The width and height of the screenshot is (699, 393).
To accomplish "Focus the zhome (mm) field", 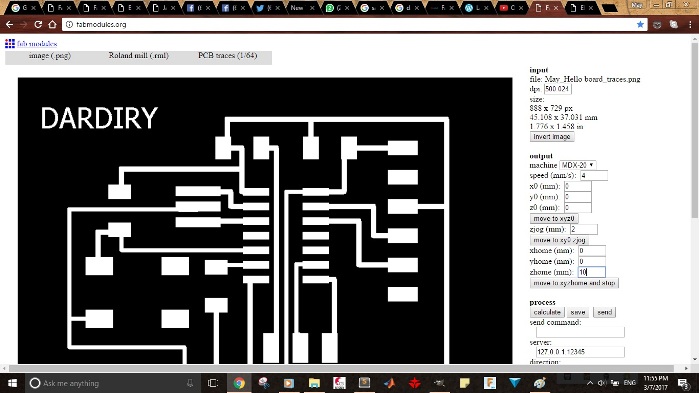I will [x=592, y=272].
